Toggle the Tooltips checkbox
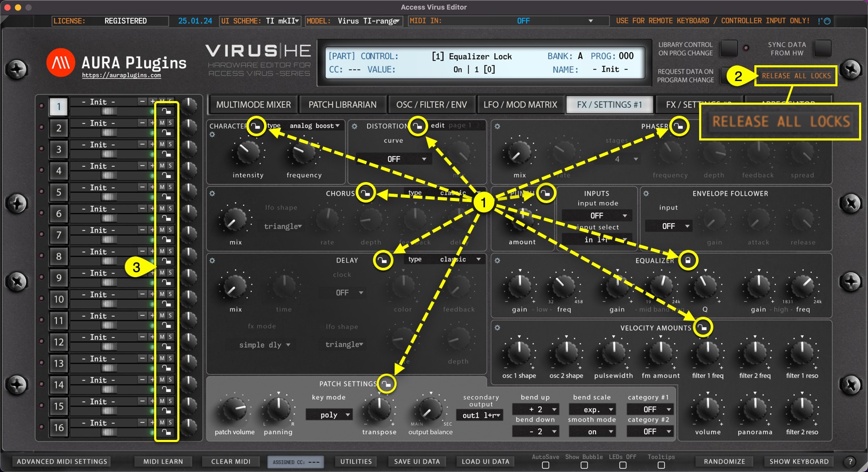Image resolution: width=868 pixels, height=472 pixels. [x=661, y=465]
